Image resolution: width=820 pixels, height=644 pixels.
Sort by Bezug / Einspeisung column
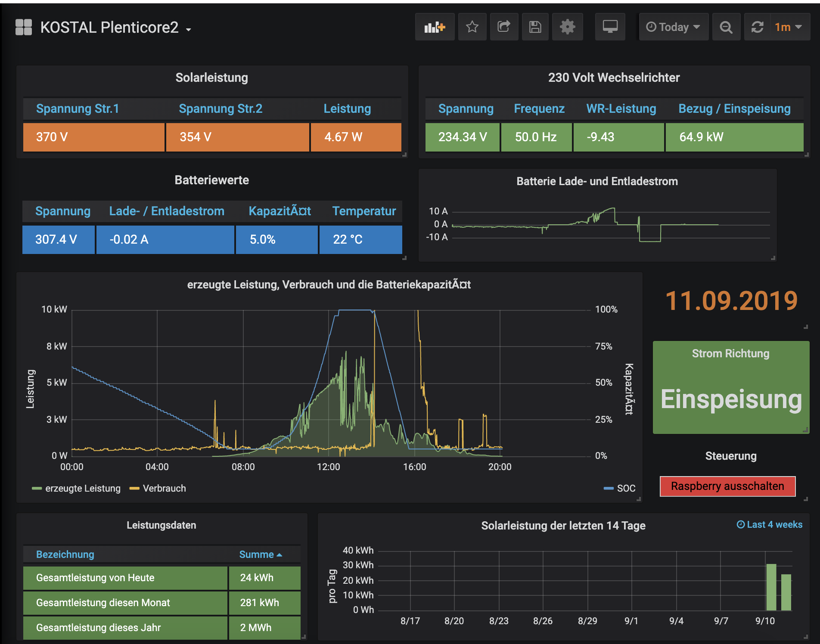734,108
